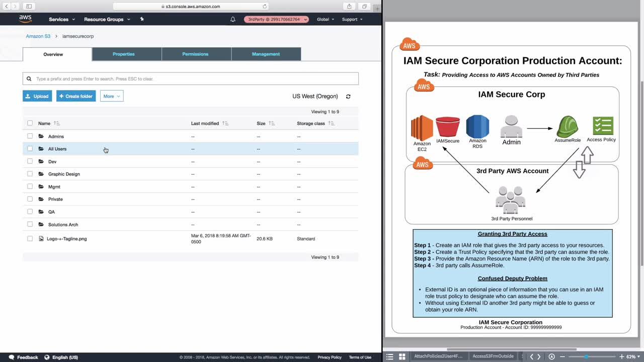The height and width of the screenshot is (362, 644).
Task: Open the feedback speech bubble icon
Action: pos(12,357)
